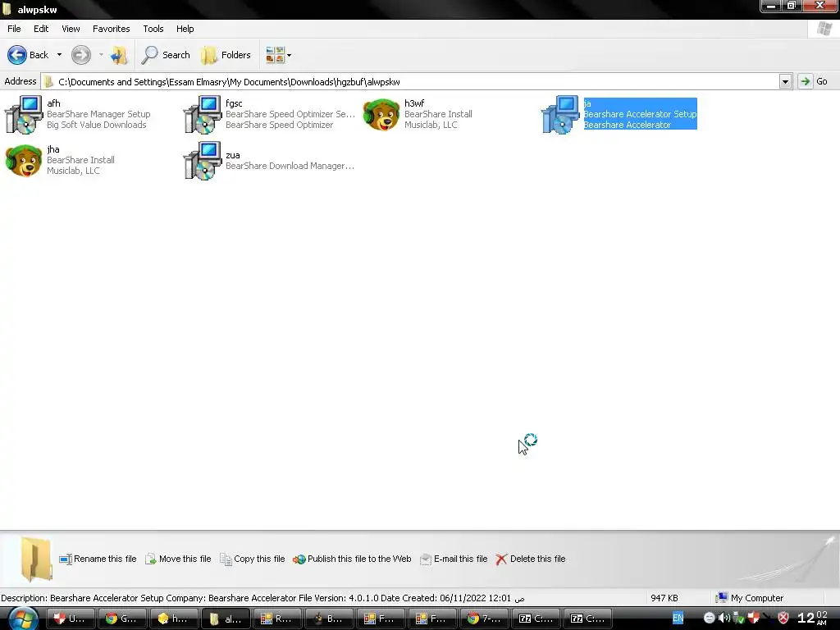Select the ja Bearshare Accelerator Setup icon

[x=560, y=114]
